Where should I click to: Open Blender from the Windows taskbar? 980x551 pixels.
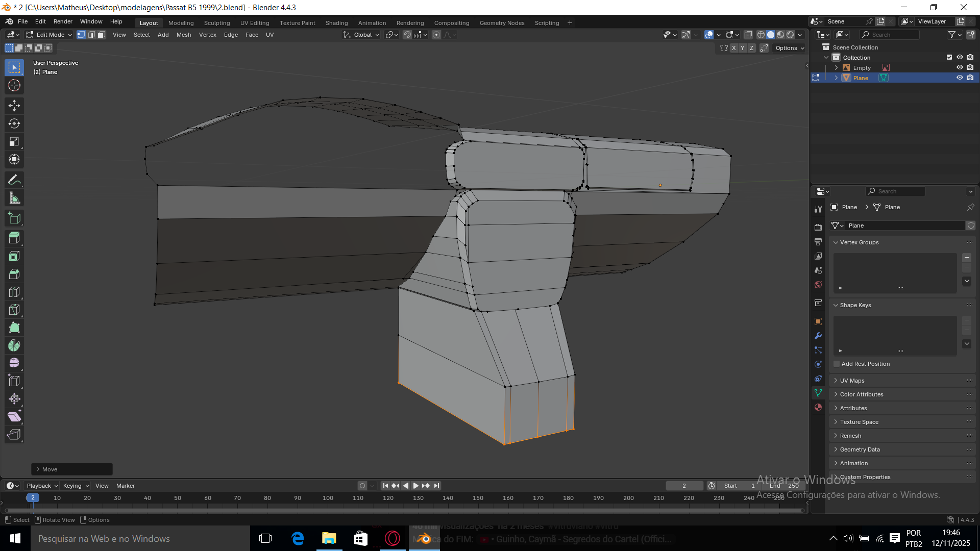click(x=424, y=539)
